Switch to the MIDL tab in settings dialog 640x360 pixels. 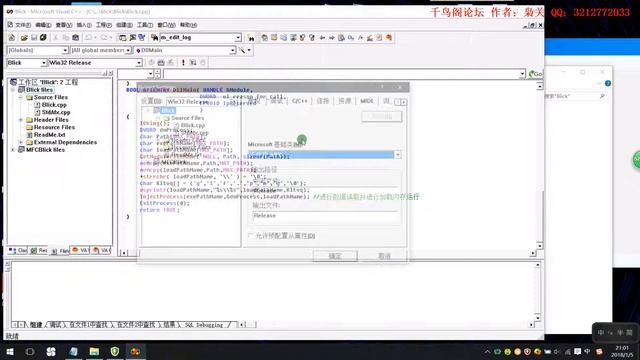point(367,101)
